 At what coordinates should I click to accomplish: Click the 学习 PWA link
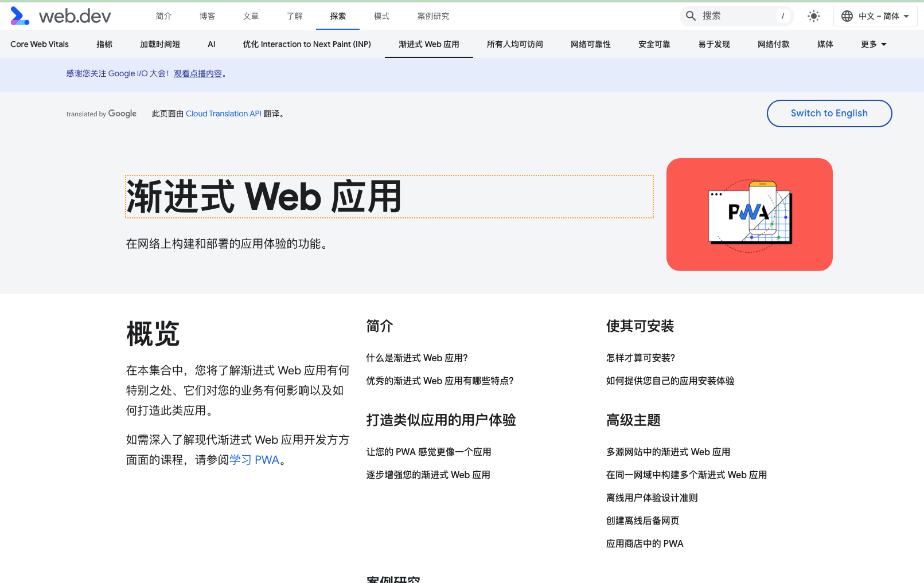tap(254, 460)
